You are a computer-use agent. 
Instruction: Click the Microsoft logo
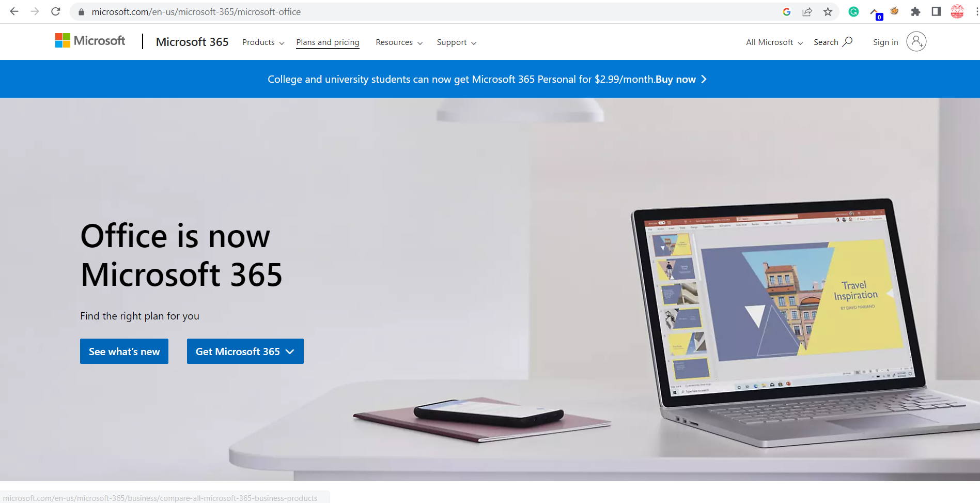point(90,41)
